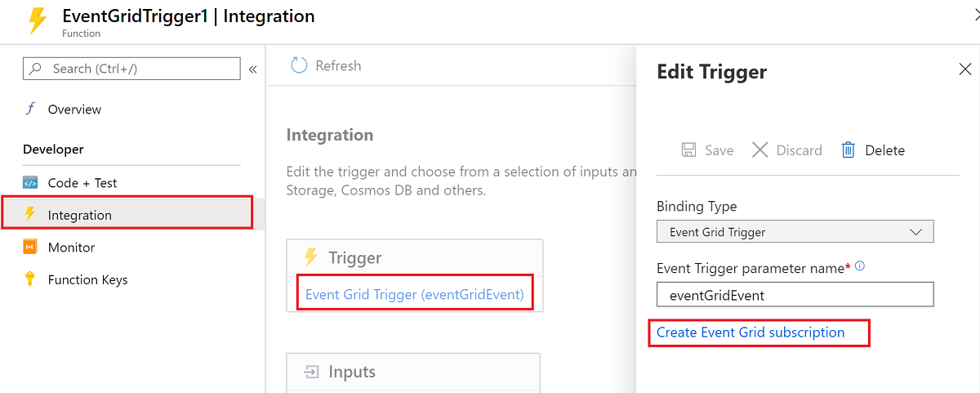Click the function lightning bolt header icon
This screenshot has width=980, height=393.
point(37,21)
